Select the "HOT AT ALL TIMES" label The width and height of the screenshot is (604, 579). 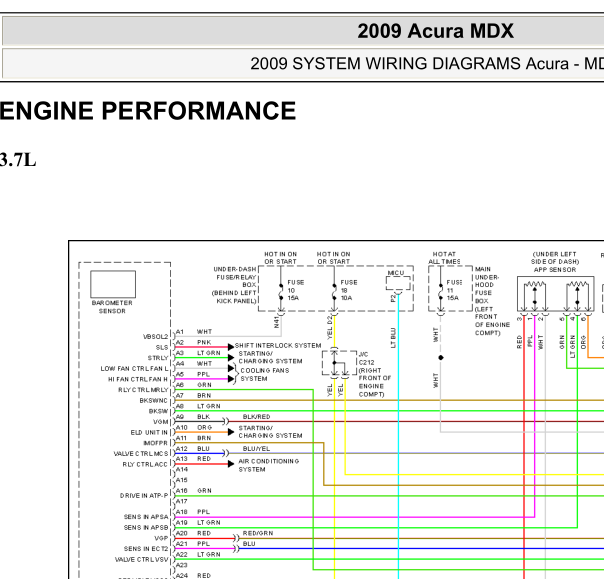[x=444, y=258]
